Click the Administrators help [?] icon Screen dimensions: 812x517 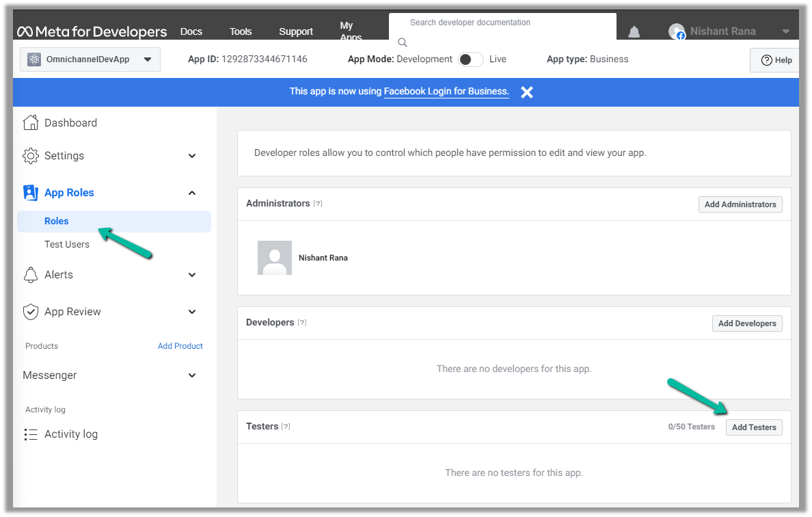pyautogui.click(x=318, y=204)
